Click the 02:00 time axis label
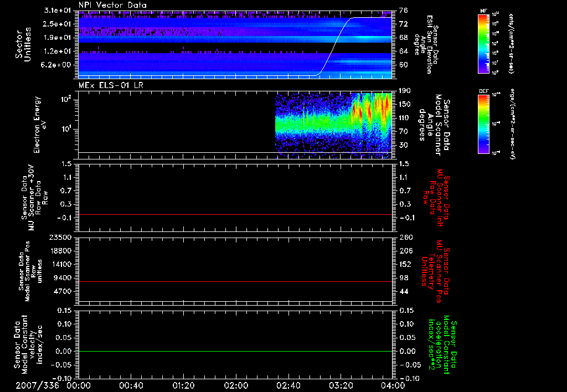The height and width of the screenshot is (392, 567). [x=236, y=385]
